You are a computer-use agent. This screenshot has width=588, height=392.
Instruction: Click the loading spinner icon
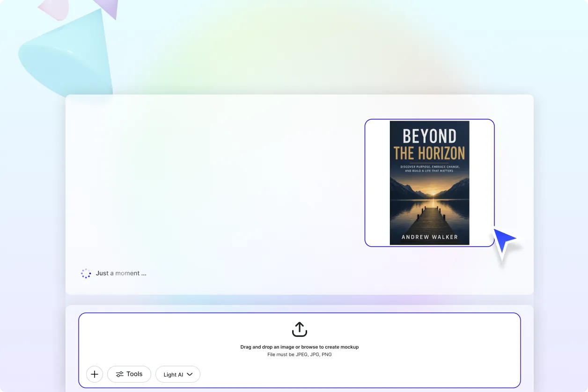[x=86, y=274]
